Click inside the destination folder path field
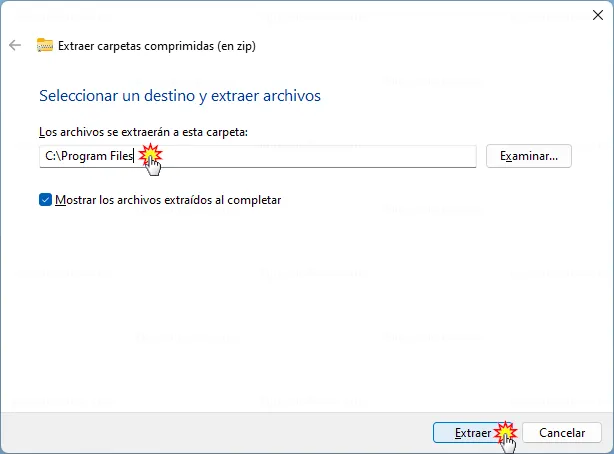This screenshot has width=614, height=454. coord(258,156)
